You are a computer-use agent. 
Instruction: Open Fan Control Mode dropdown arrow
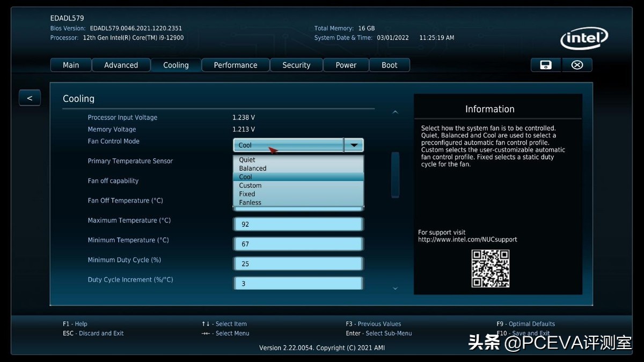coord(354,145)
